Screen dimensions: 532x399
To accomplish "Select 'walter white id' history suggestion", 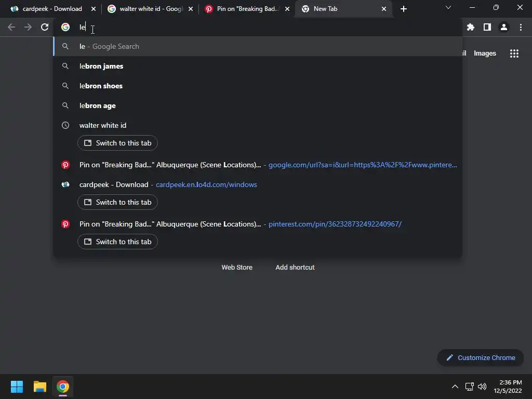I will pos(258,125).
